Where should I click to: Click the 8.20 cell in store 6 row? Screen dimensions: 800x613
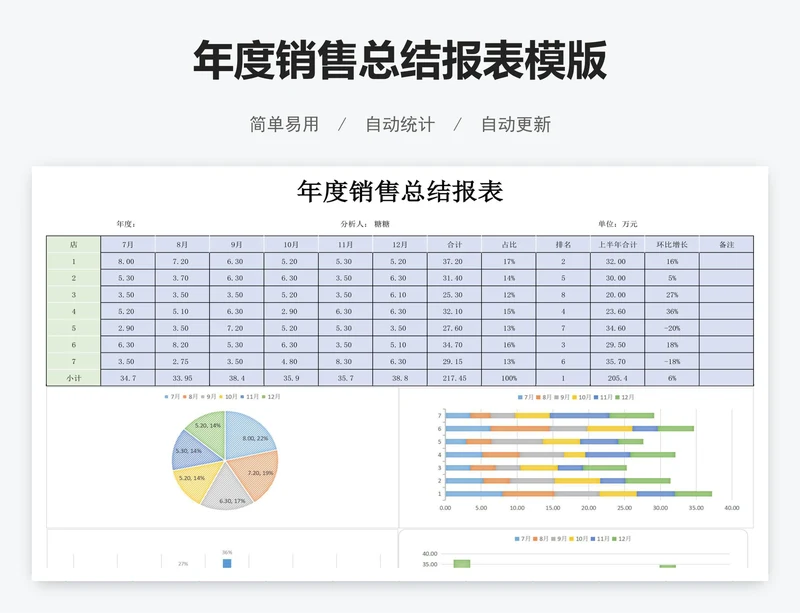(182, 345)
